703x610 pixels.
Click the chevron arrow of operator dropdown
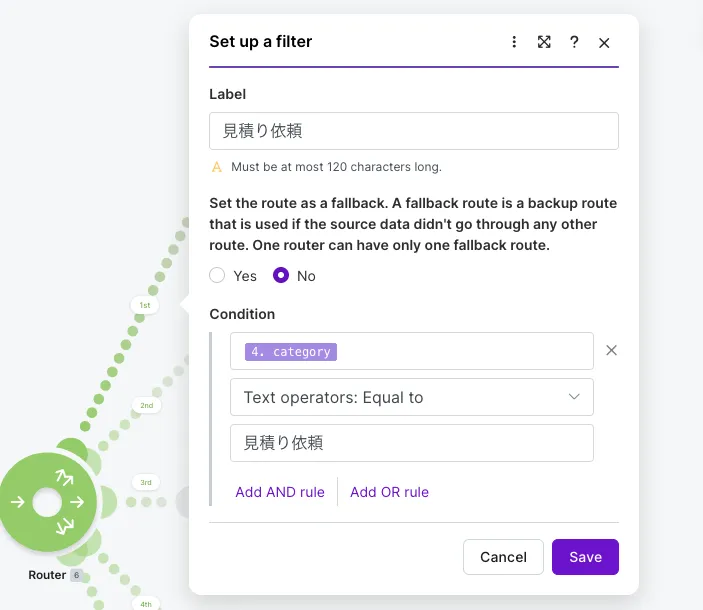coord(574,397)
